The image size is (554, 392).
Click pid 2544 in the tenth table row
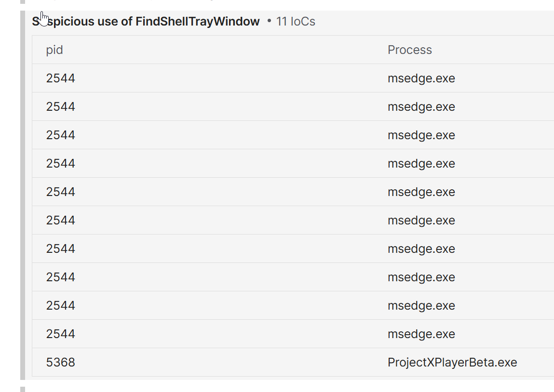[61, 334]
